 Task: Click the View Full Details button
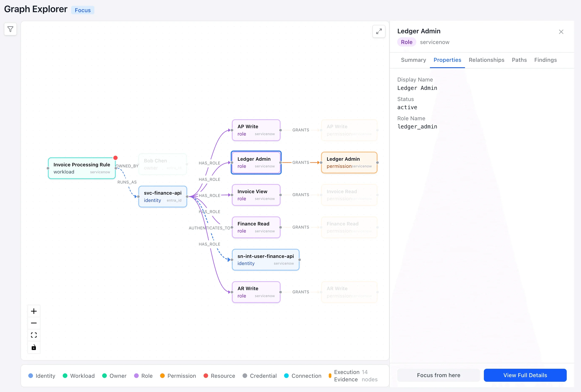pyautogui.click(x=525, y=375)
